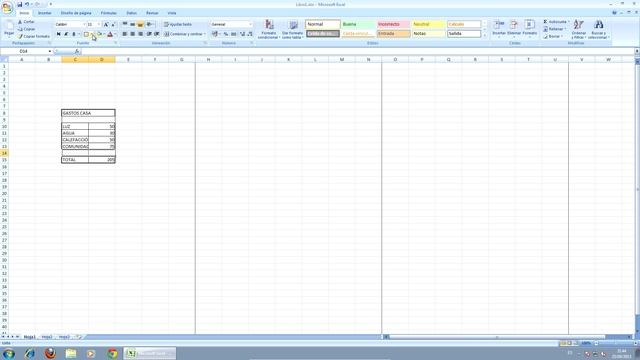
Task: Open Insertar cells button
Action: tap(499, 29)
